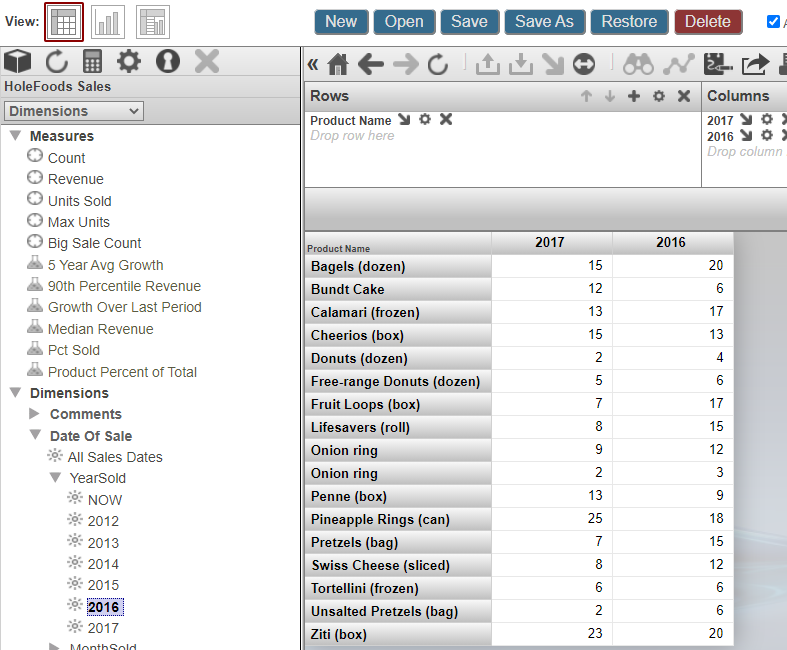Screen dimensions: 787x650
Task: Open the binoculars show listing icon
Action: pos(638,64)
